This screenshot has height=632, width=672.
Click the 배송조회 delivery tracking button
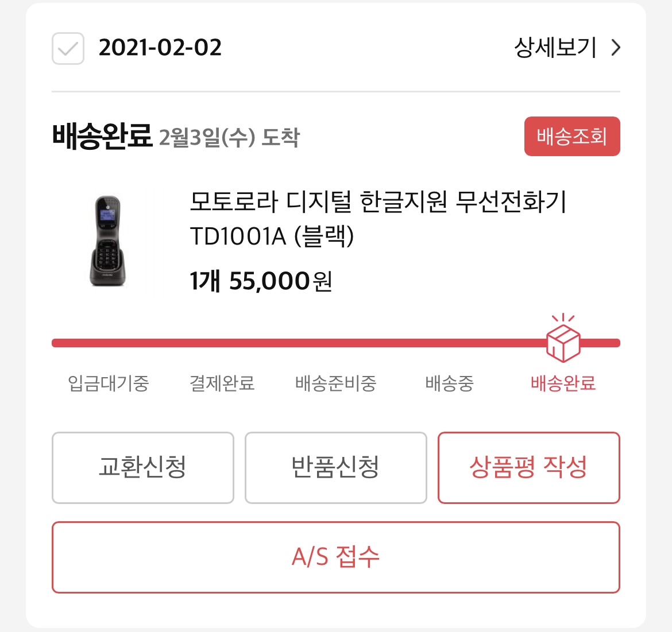pyautogui.click(x=571, y=137)
